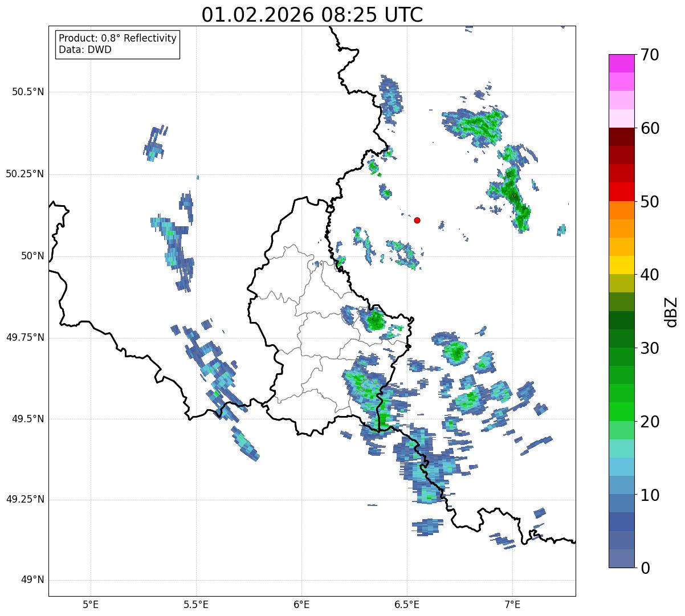Viewport: 685px width, 616px height.
Task: Click the 6°E longitude label
Action: pyautogui.click(x=301, y=605)
